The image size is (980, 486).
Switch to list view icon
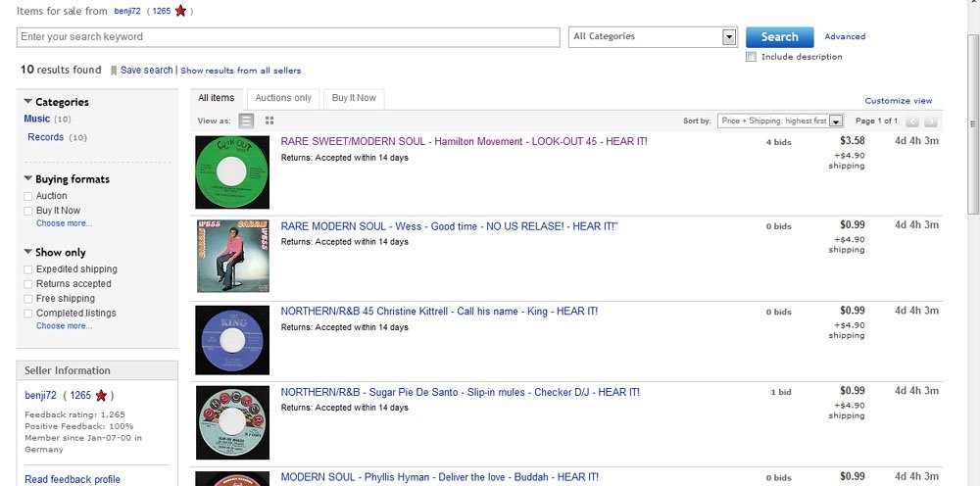coord(247,121)
